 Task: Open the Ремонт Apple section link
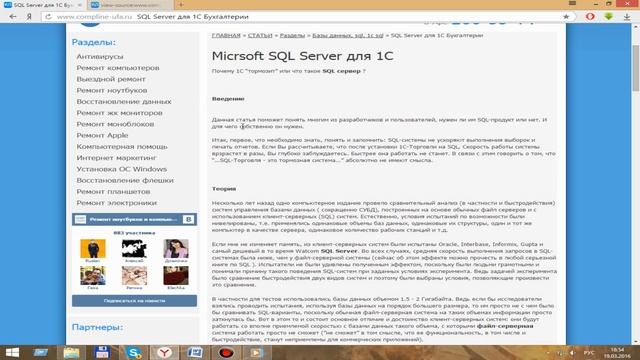102,135
